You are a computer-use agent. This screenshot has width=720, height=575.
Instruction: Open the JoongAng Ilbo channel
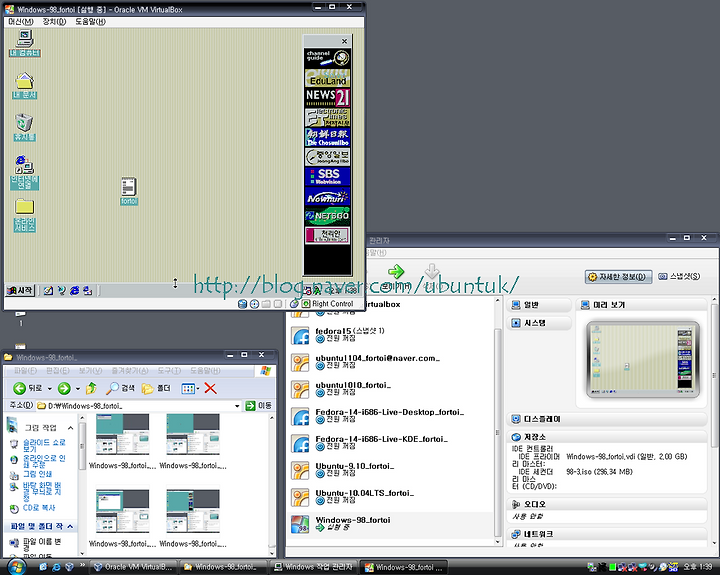(328, 157)
